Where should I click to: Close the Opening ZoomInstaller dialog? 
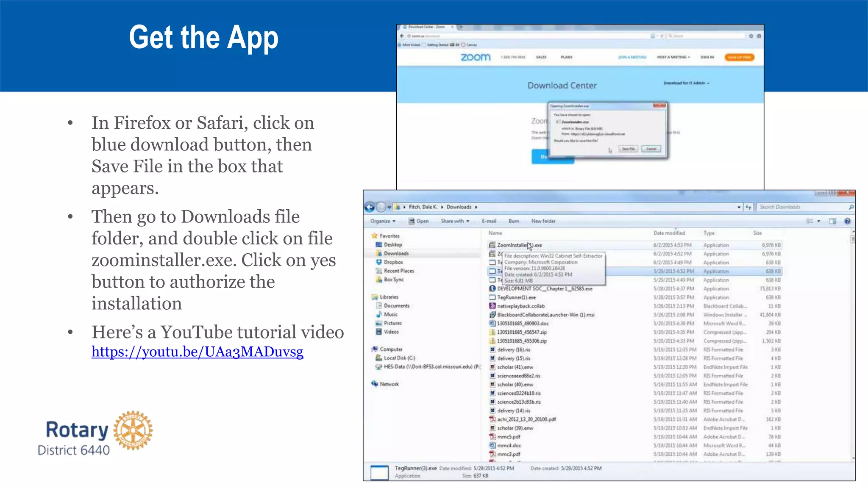tap(659, 105)
